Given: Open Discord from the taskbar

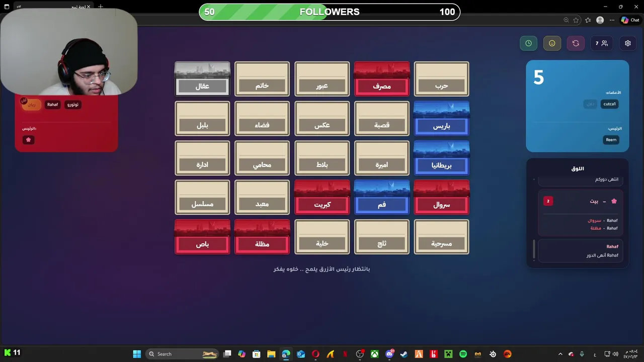Looking at the screenshot, I should click(x=389, y=354).
